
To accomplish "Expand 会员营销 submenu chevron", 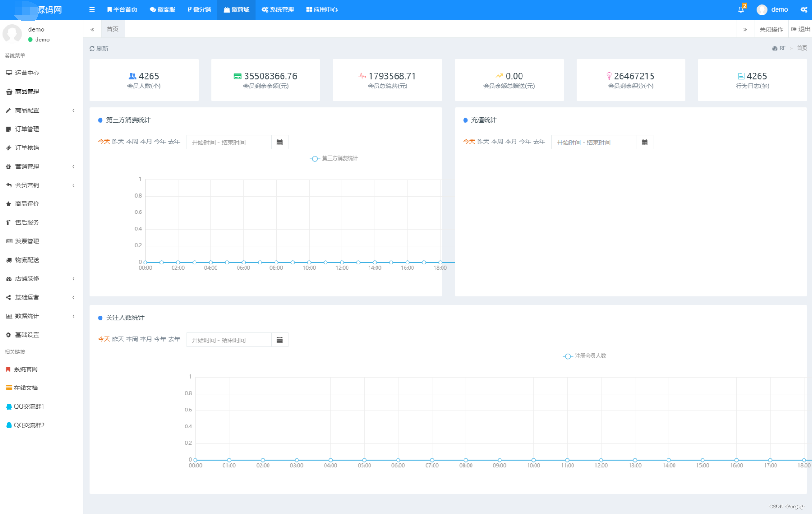I will 73,185.
